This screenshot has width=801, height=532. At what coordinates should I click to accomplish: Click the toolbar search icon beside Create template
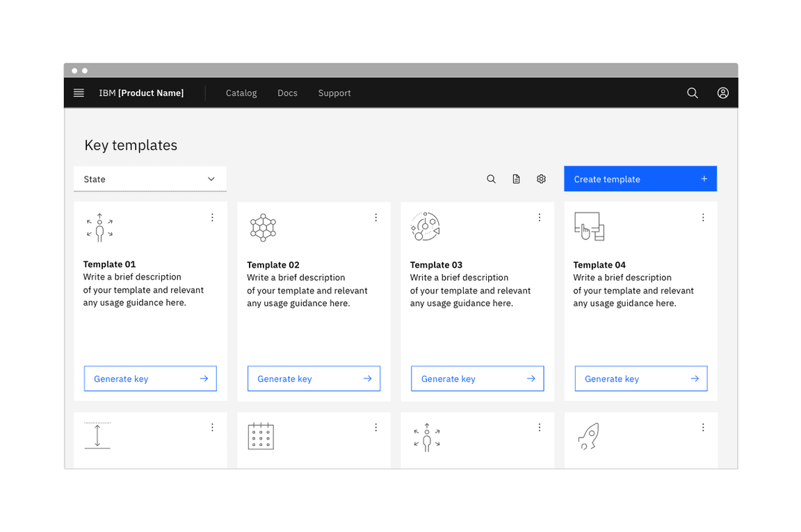coord(491,179)
